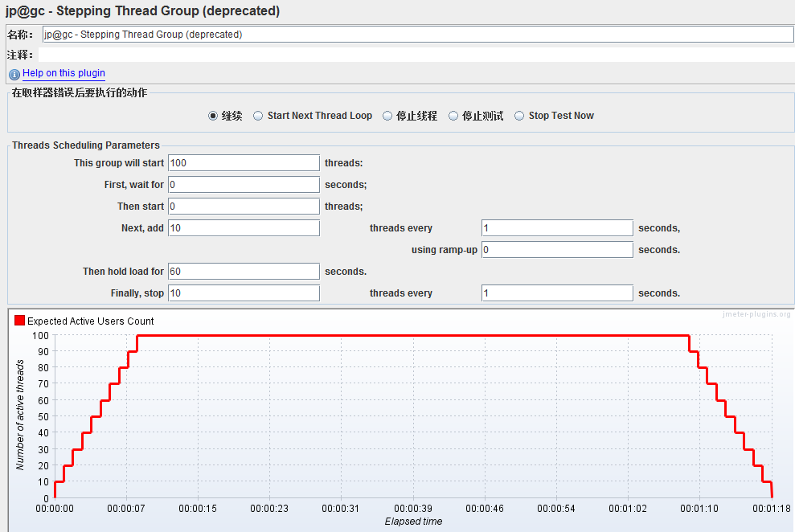
Task: Click the red Expected Active Users Count swatch
Action: coord(18,320)
